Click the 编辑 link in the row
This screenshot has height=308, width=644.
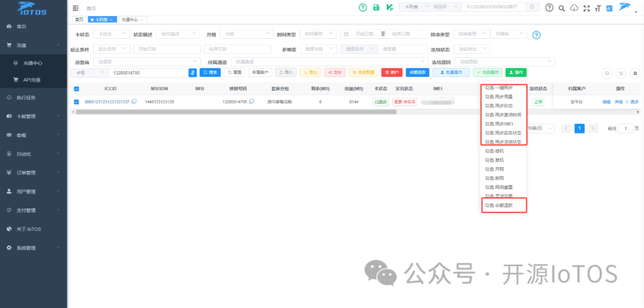point(606,102)
